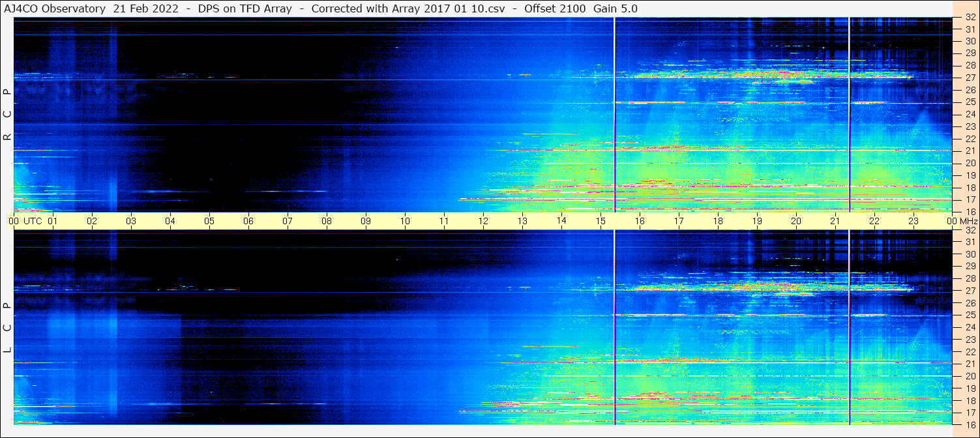Click the 27 MHz label on RCP scale
Screen dimensions: 980x438
pos(970,78)
